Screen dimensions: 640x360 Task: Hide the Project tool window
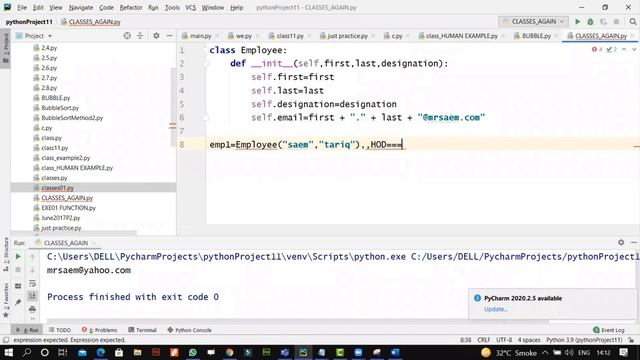pyautogui.click(x=169, y=36)
